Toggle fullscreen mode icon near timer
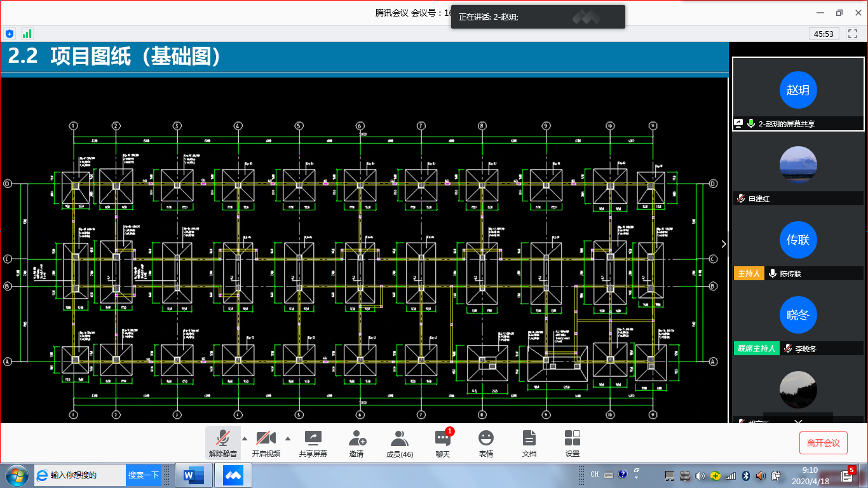Screen dimensions: 868x488 853,34
